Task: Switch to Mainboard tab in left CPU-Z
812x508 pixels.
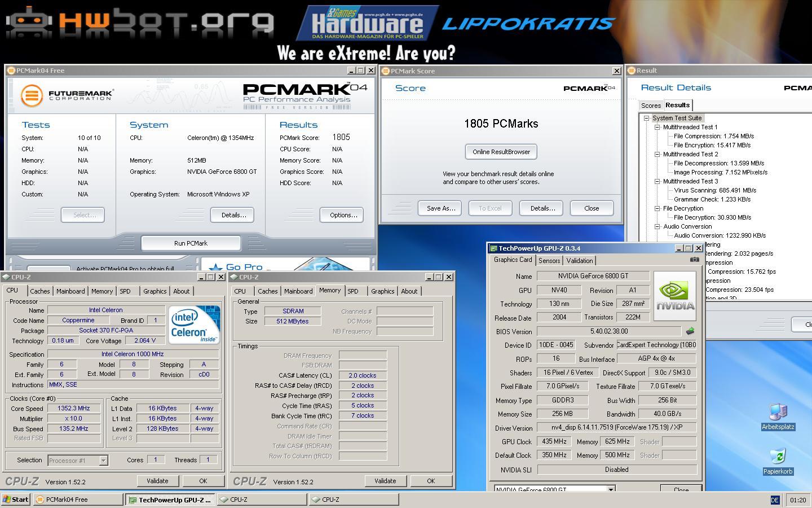Action: (x=70, y=291)
